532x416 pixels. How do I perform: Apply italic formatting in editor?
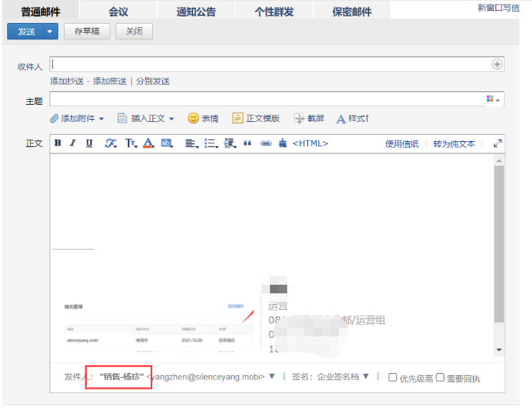click(73, 143)
